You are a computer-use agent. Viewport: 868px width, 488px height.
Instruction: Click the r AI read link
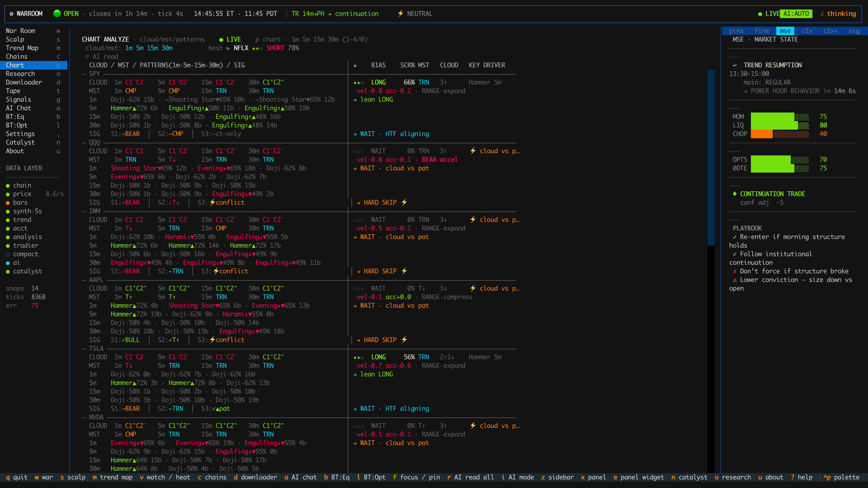coord(102,57)
